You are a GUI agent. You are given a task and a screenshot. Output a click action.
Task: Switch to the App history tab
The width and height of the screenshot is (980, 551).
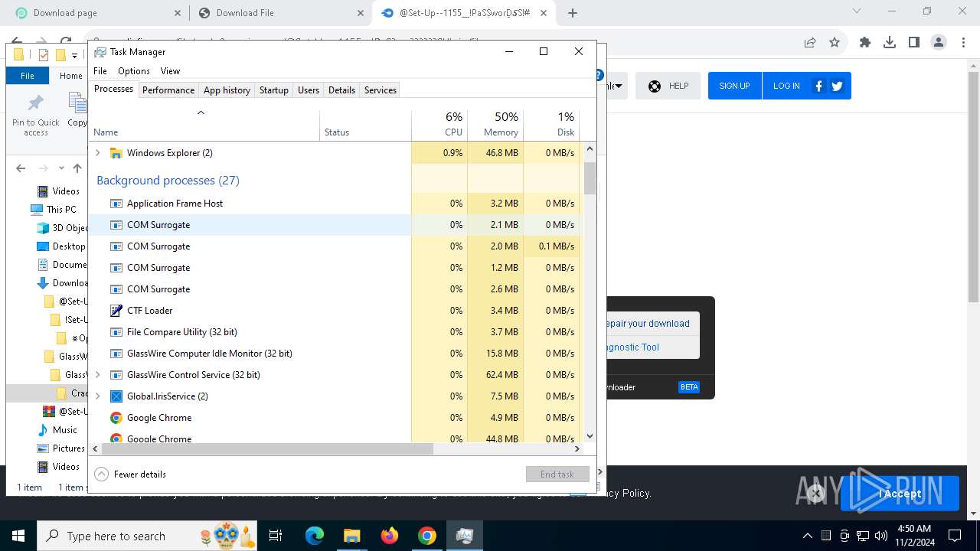pos(227,90)
